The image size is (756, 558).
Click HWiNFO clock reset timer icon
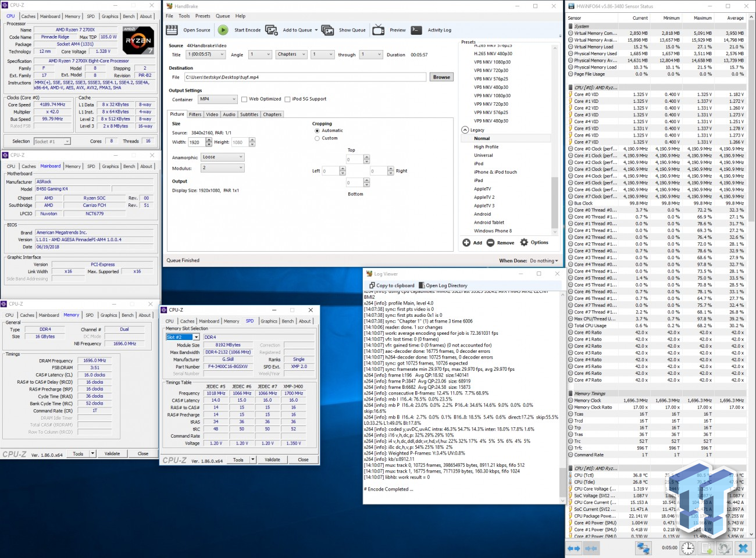688,548
